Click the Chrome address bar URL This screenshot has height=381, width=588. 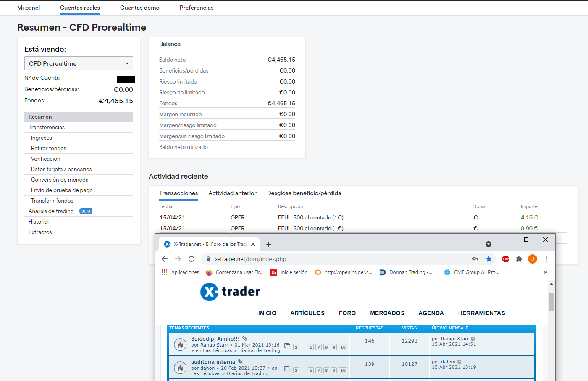(251, 259)
